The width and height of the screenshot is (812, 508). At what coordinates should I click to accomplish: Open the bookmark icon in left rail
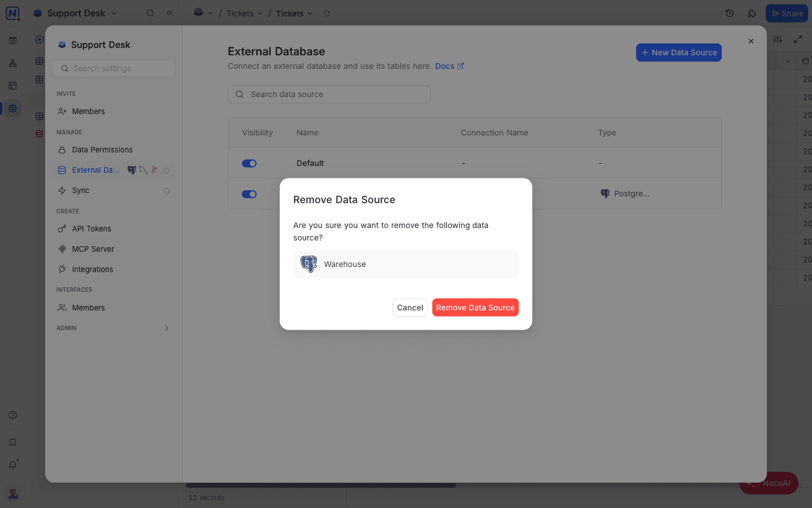click(x=12, y=443)
